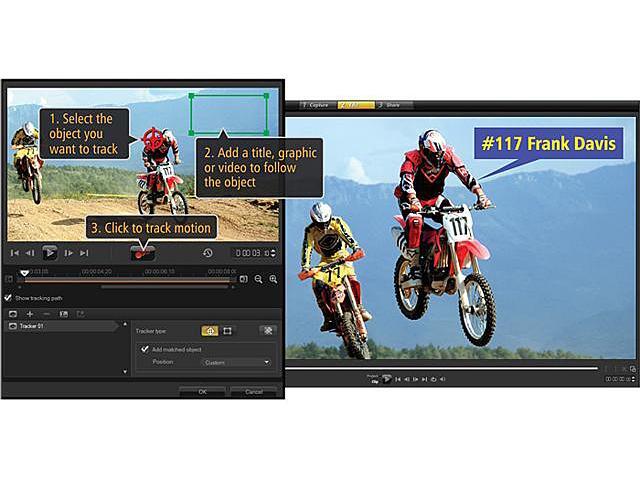This screenshot has height=480, width=640.
Task: Zoom out on the tracking timeline
Action: click(258, 279)
